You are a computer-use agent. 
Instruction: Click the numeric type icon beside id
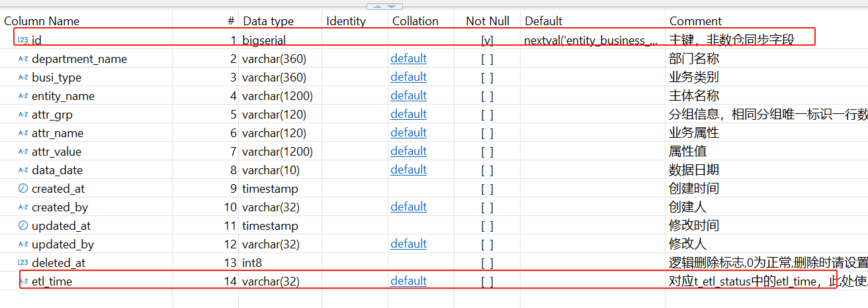22,40
